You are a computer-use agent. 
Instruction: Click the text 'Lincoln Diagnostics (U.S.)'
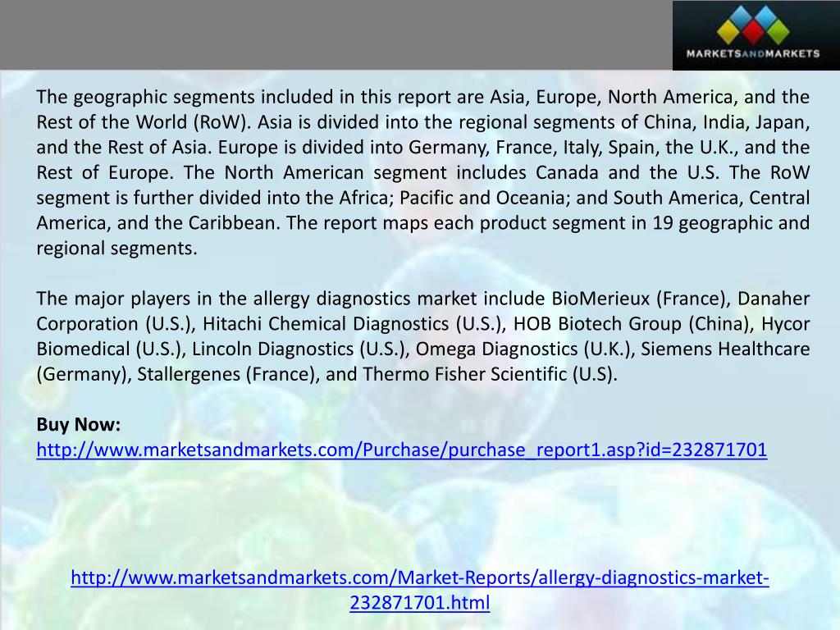296,349
